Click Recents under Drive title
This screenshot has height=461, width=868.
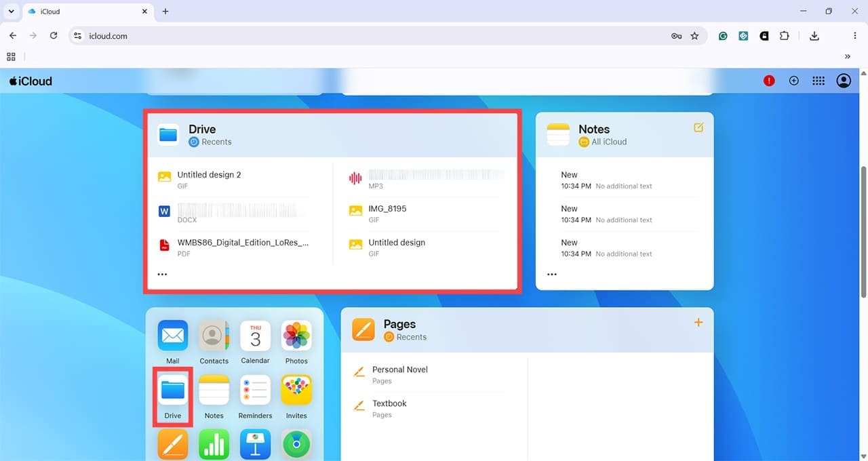(x=216, y=142)
